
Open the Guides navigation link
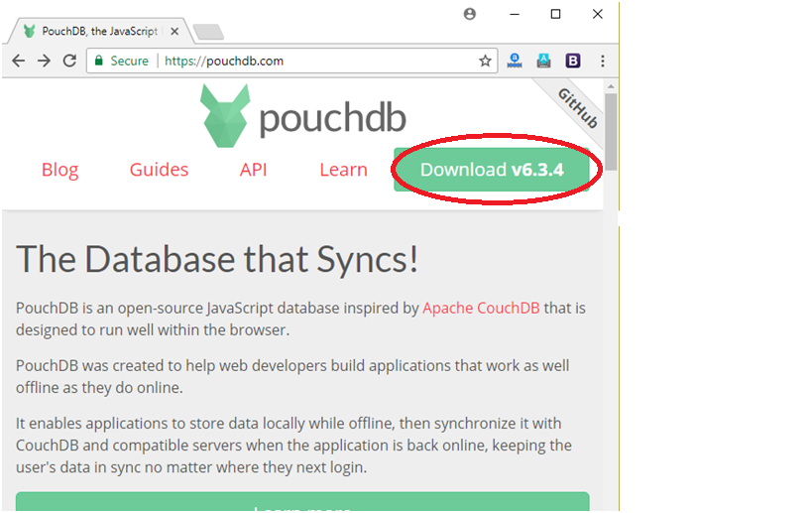pos(159,170)
